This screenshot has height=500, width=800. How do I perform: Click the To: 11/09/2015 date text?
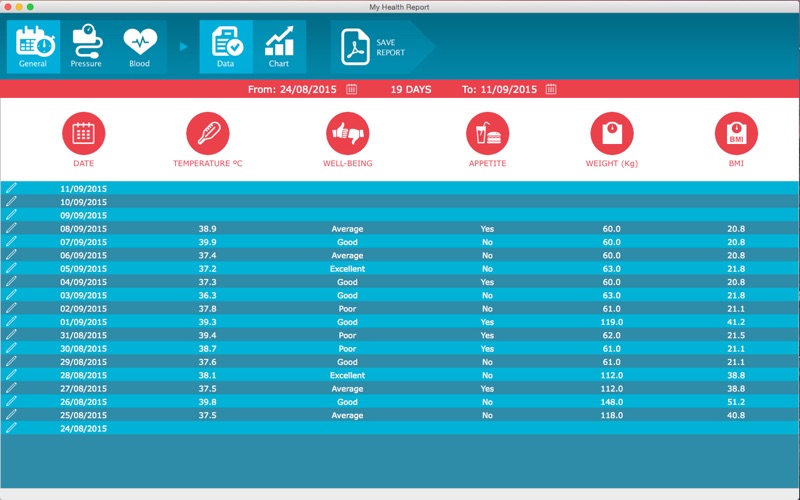(499, 89)
